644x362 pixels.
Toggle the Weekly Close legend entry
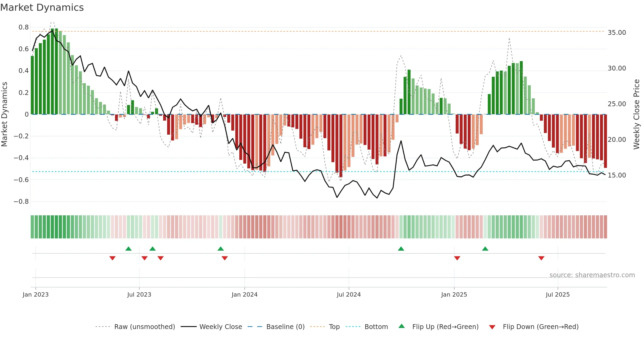coord(211,327)
